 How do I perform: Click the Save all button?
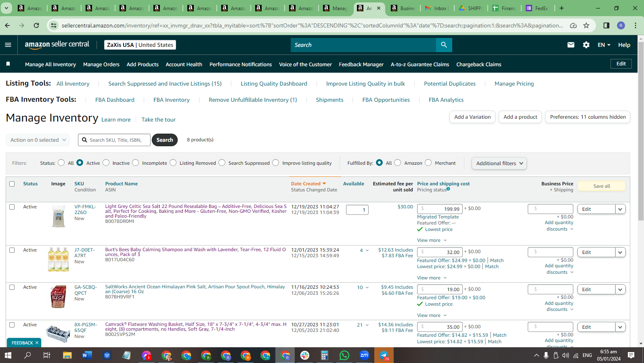point(602,186)
